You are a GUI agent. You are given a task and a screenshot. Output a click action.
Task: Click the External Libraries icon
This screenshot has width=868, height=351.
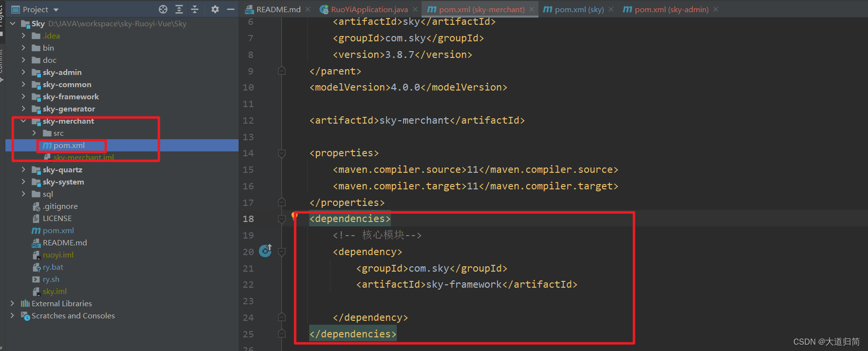tap(25, 303)
